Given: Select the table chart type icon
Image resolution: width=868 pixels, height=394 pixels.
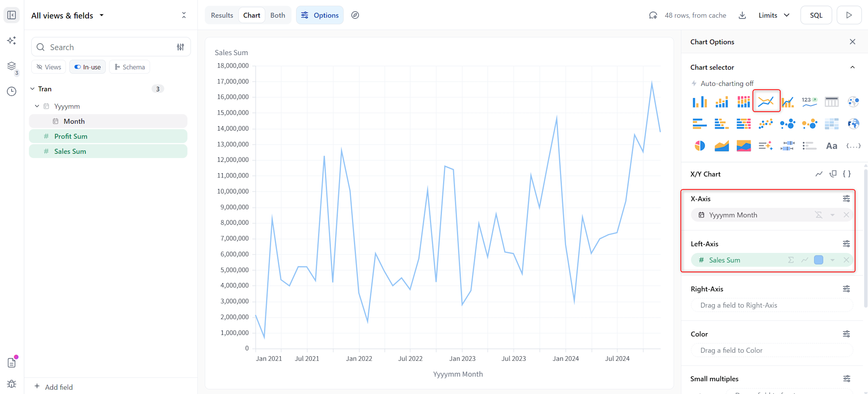Looking at the screenshot, I should coord(832,102).
